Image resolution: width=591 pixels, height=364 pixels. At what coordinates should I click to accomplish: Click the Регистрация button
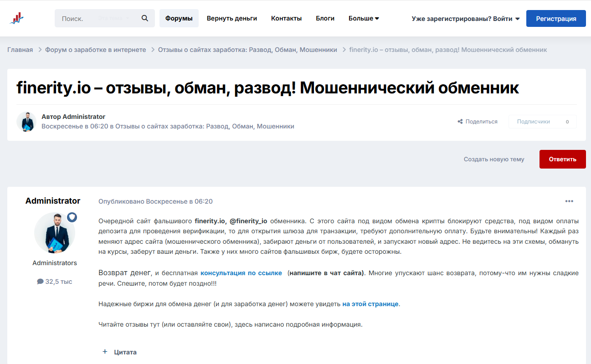click(x=556, y=19)
